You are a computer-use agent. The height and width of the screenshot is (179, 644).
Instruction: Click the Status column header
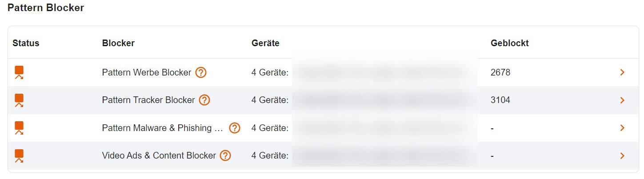point(26,43)
